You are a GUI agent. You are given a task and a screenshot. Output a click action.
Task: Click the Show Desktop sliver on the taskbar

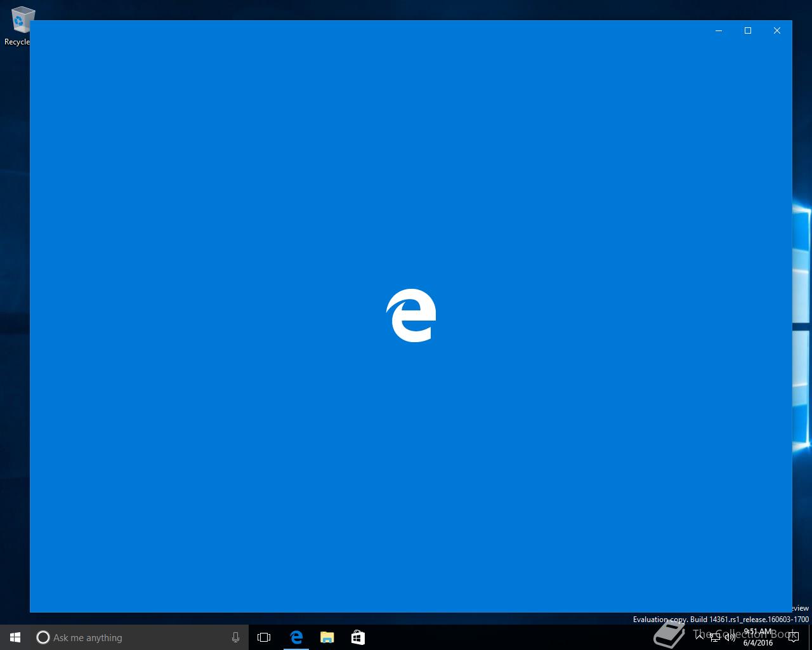[810, 637]
